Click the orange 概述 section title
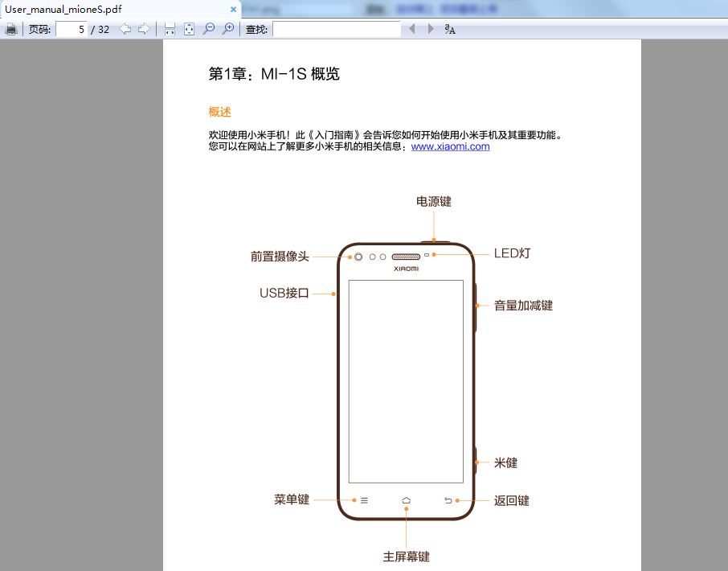The image size is (728, 571). 219,112
